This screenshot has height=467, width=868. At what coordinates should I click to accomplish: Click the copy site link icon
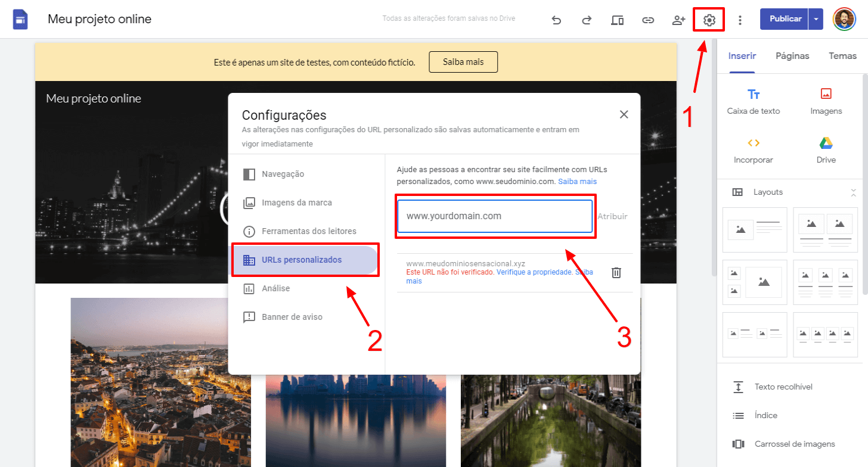(647, 19)
